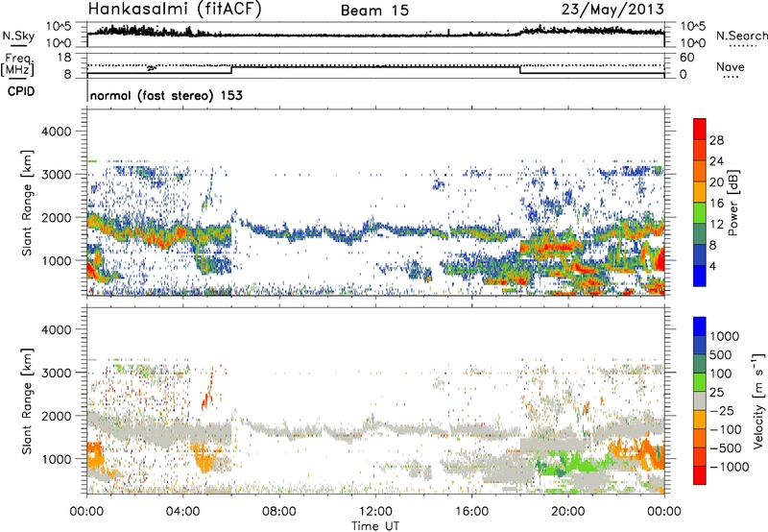Click the '1000' tick in the velocity panel
This screenshot has width=768, height=532.
click(x=56, y=459)
